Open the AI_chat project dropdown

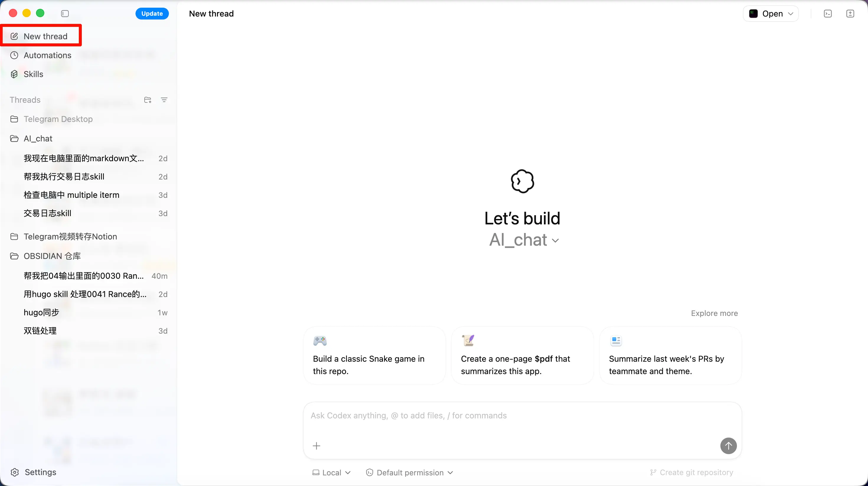[524, 240]
